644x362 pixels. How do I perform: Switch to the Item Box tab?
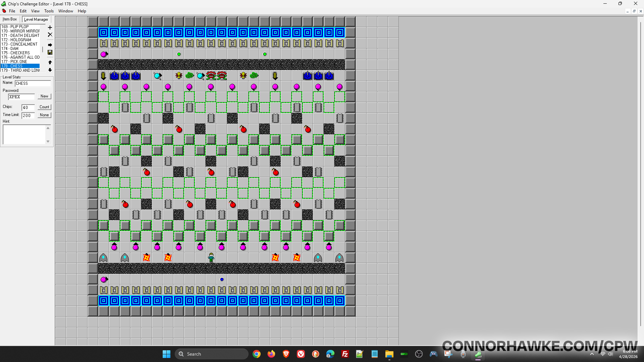10,19
